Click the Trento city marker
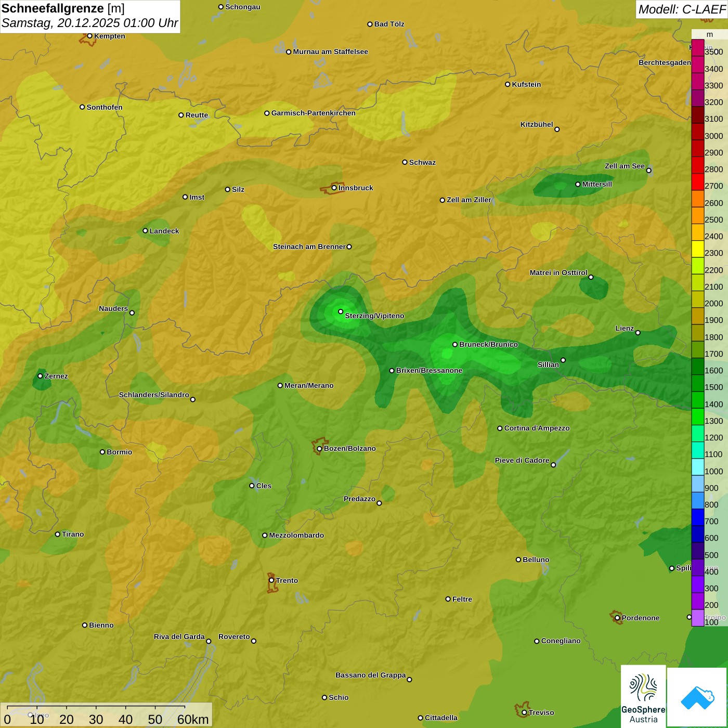 point(271,580)
